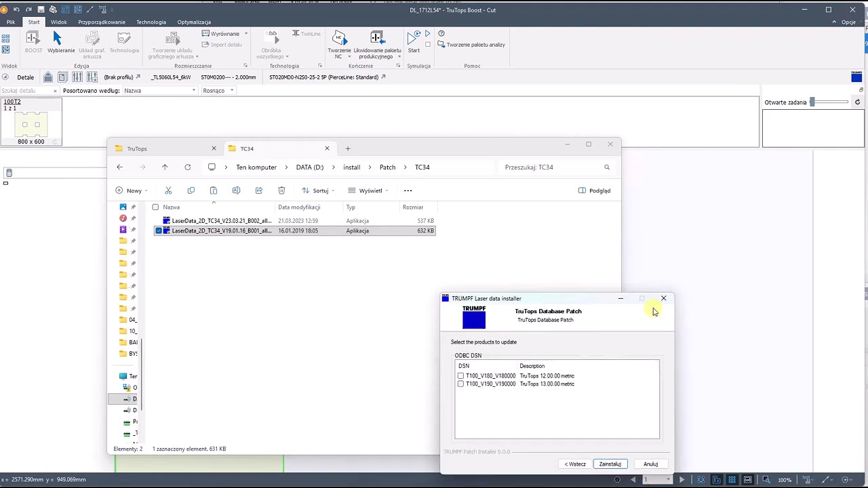The width and height of the screenshot is (868, 488).
Task: Click the sliders settings icon in detail bar
Action: pyautogui.click(x=77, y=77)
